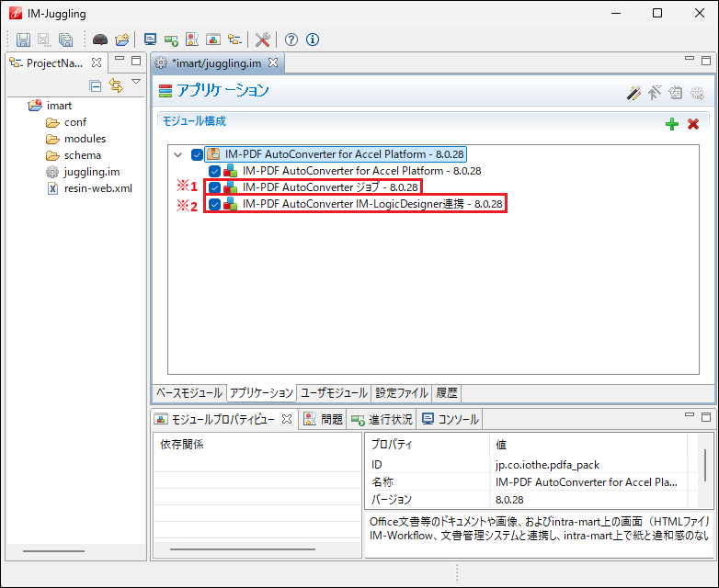719x588 pixels.
Task: Remove module with red X icon
Action: (x=693, y=124)
